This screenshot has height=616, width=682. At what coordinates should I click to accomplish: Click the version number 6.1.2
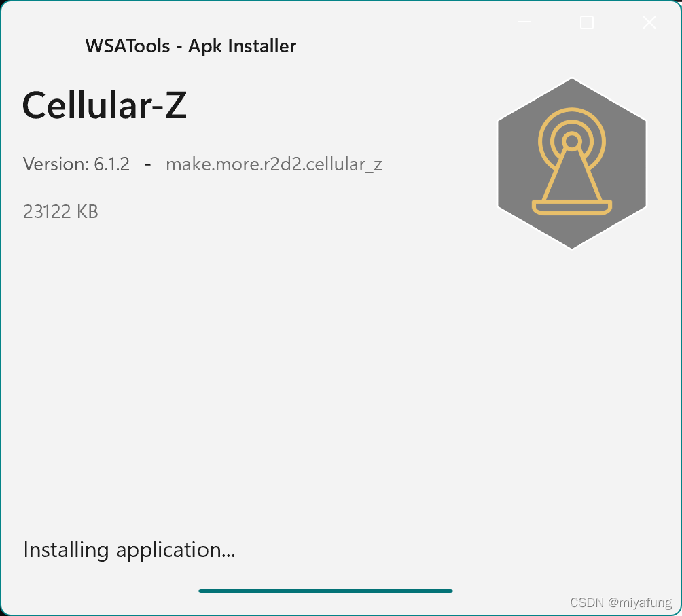112,164
